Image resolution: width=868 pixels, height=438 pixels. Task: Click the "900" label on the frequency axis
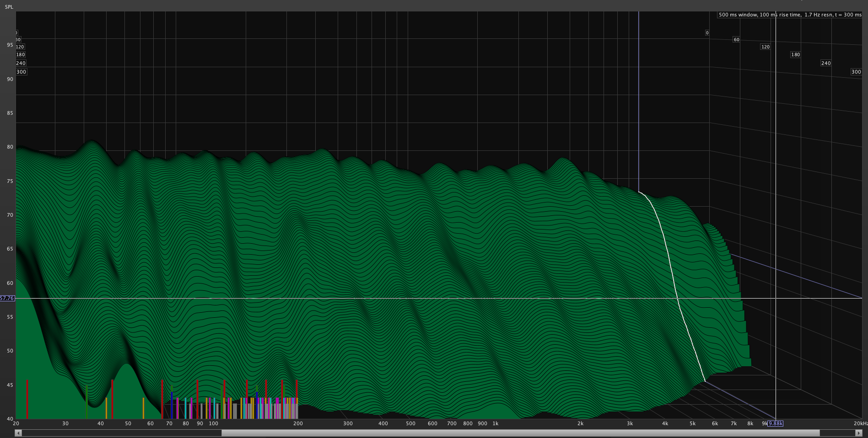(x=482, y=423)
